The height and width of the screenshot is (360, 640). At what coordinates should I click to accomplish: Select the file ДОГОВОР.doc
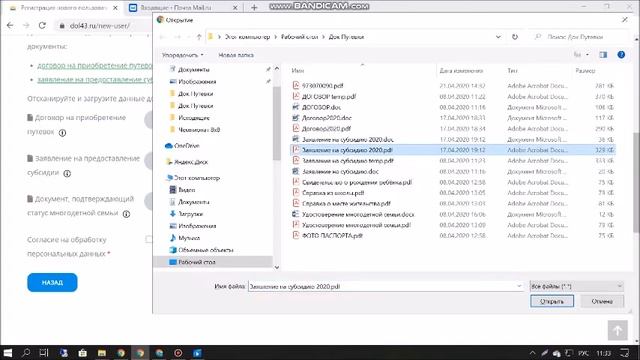pyautogui.click(x=321, y=107)
